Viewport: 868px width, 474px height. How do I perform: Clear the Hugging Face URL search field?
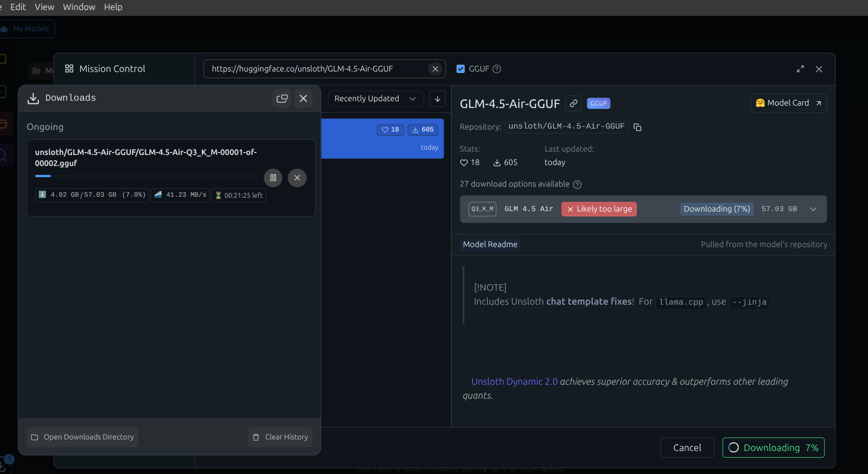pos(435,69)
